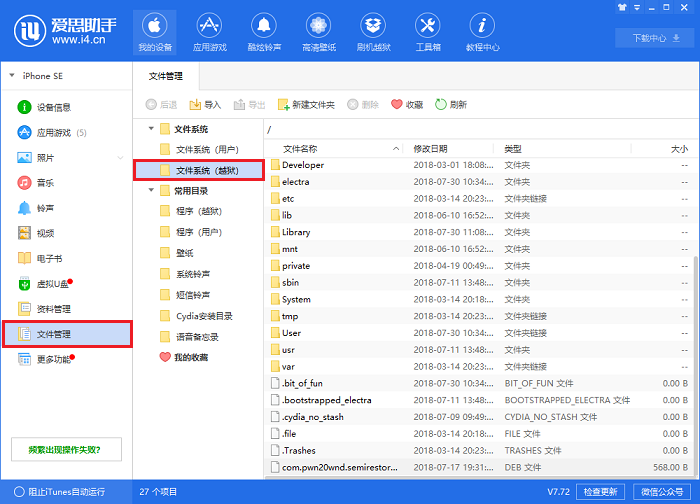The width and height of the screenshot is (700, 504).
Task: Collapse the 常用目录 tree node
Action: (x=151, y=190)
